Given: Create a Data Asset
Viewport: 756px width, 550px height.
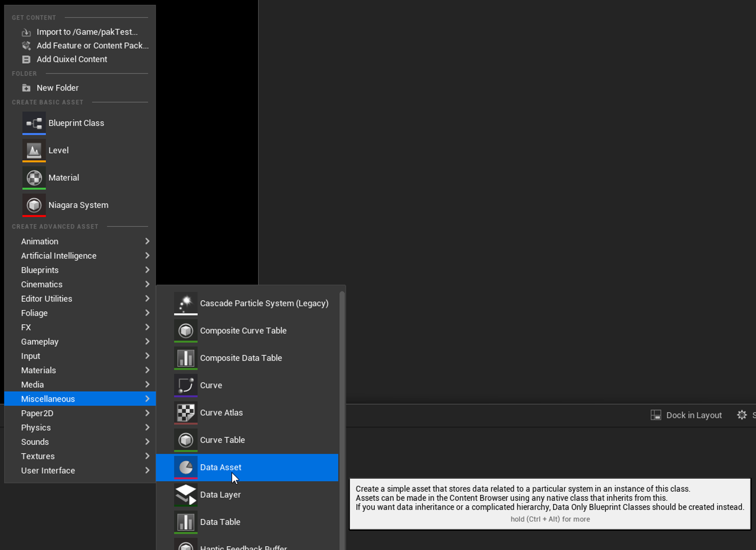Looking at the screenshot, I should click(x=247, y=467).
